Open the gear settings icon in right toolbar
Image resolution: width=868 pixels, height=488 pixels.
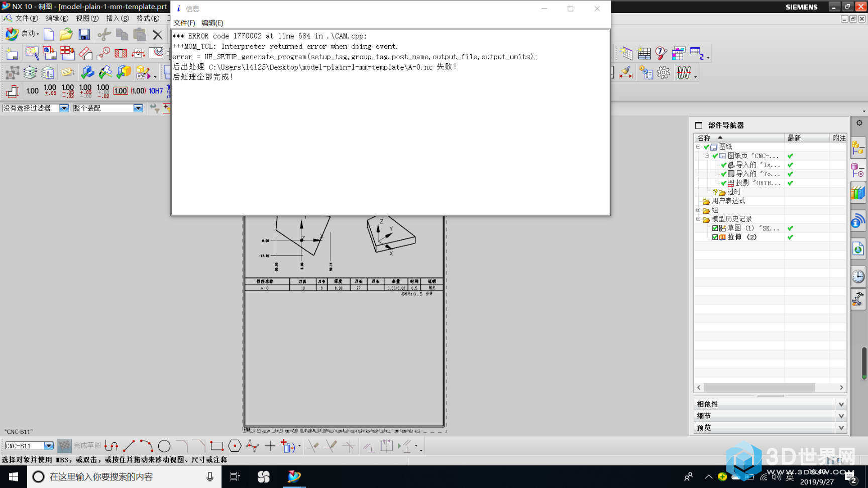tap(664, 73)
